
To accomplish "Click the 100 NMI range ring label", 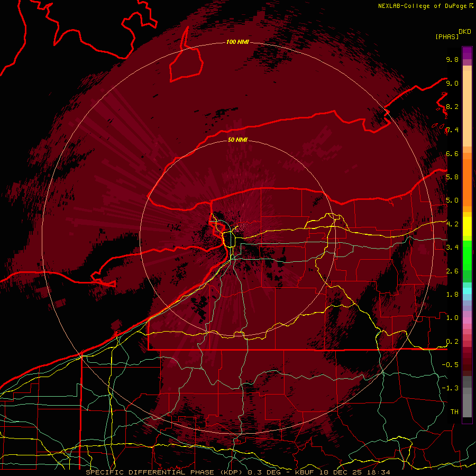I will pyautogui.click(x=237, y=42).
